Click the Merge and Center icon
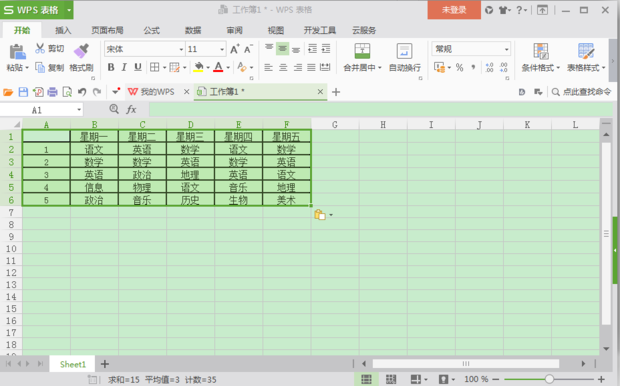 (x=362, y=51)
